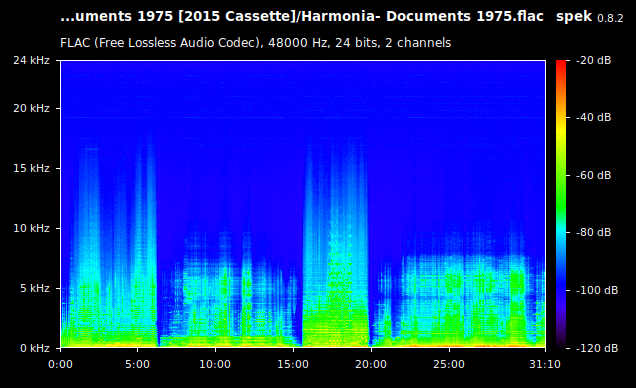
Task: Click the '-60 dB' legend label
Action: (593, 175)
